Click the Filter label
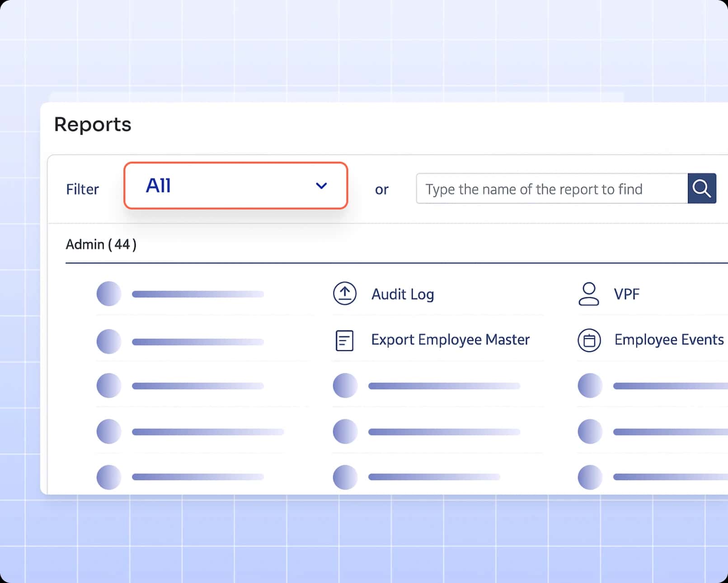728x583 pixels. (x=82, y=189)
